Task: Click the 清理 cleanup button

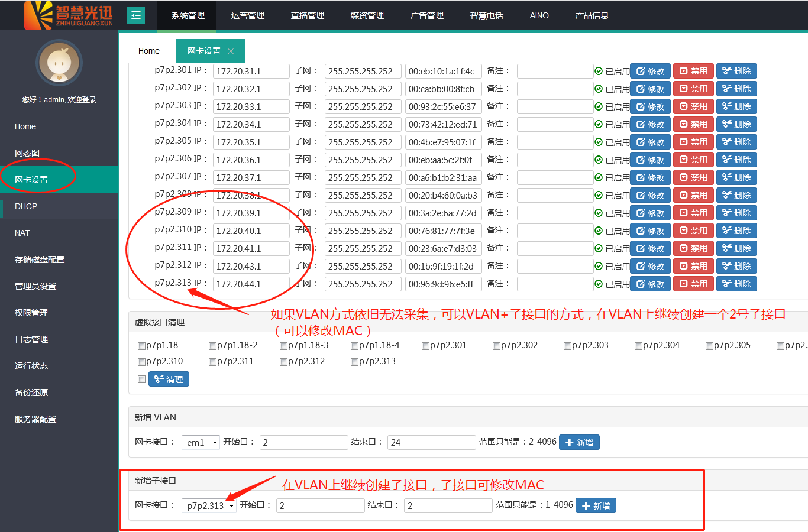Action: (169, 379)
